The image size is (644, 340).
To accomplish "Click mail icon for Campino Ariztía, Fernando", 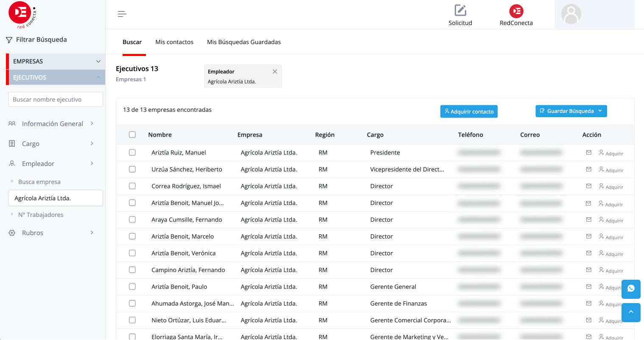I will [x=589, y=270].
